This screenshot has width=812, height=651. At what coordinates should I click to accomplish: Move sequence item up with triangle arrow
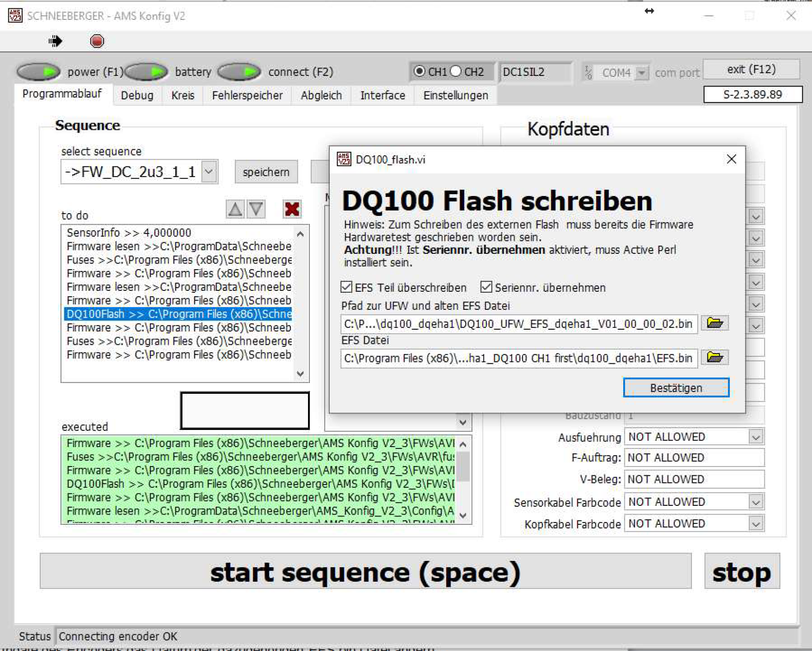coord(235,209)
